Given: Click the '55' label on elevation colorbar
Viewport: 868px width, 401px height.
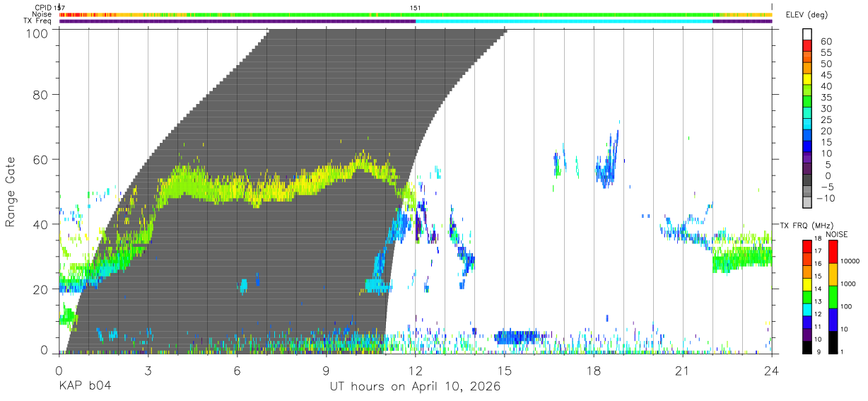Looking at the screenshot, I should (825, 53).
